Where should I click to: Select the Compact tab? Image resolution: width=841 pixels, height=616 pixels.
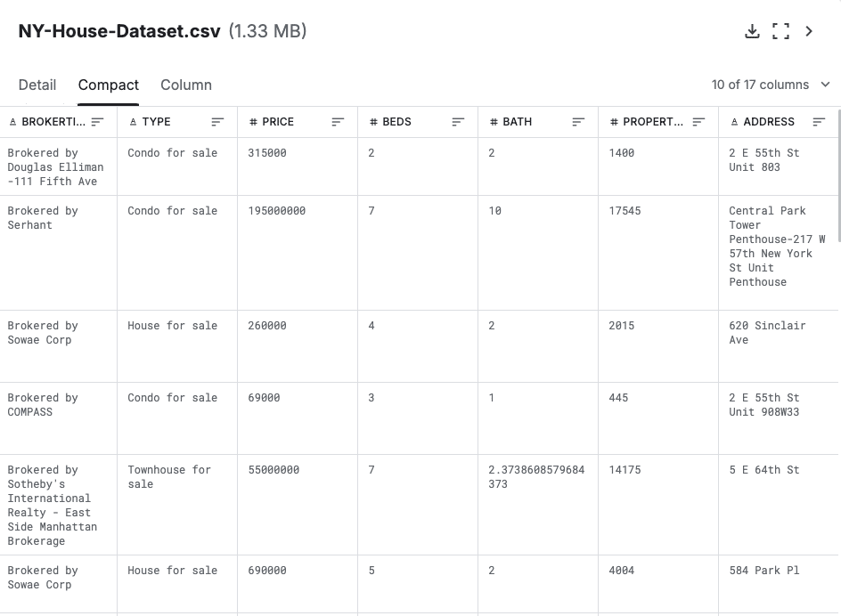(109, 85)
